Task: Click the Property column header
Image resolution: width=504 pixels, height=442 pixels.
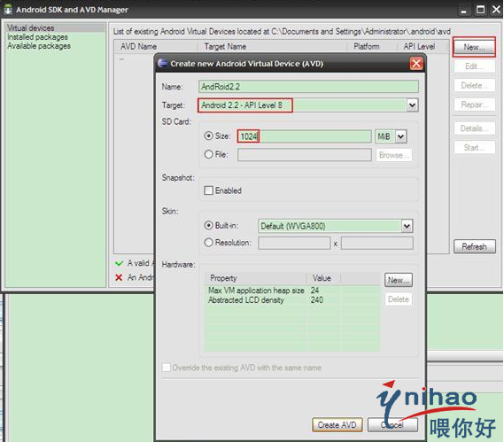Action: (255, 278)
